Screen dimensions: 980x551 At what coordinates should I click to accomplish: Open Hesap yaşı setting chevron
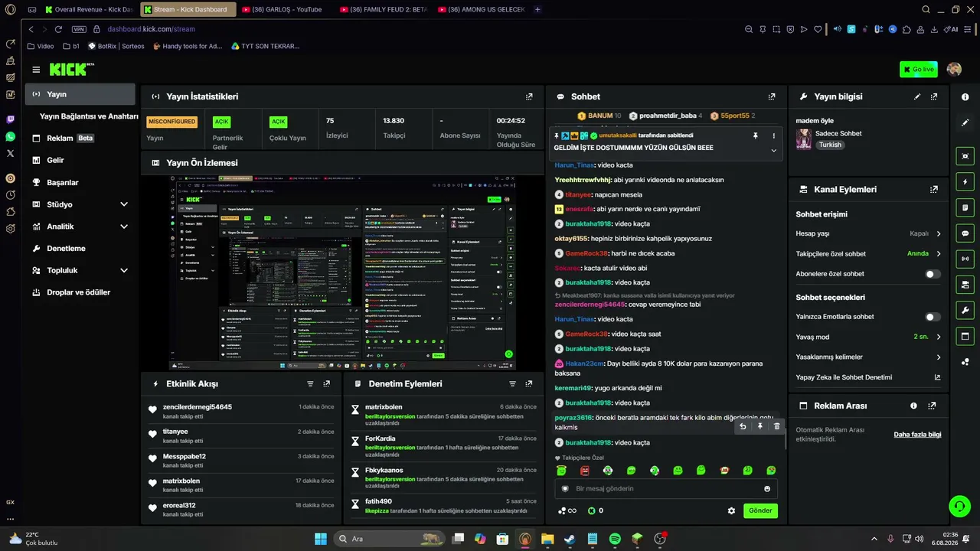(939, 233)
